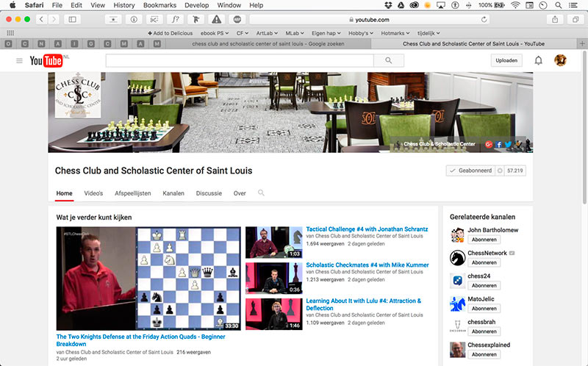The image size is (588, 366).
Task: Open The Two Knights Defense video title
Action: tap(140, 340)
